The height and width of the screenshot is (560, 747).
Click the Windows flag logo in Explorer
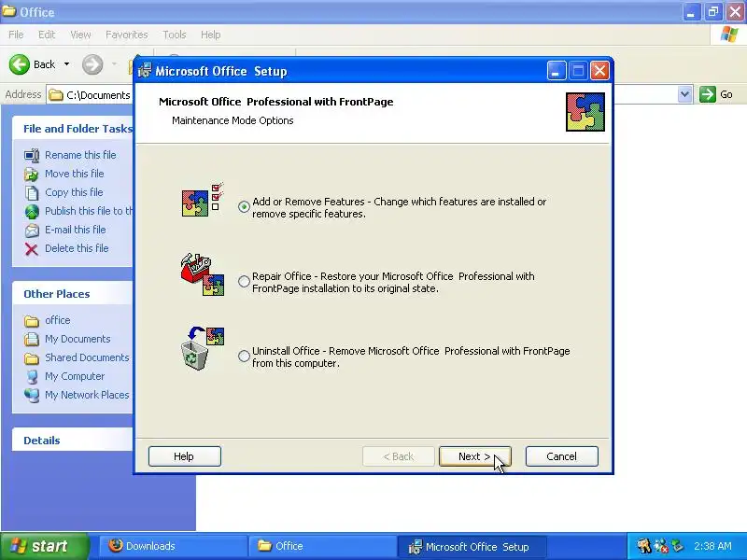pyautogui.click(x=728, y=35)
